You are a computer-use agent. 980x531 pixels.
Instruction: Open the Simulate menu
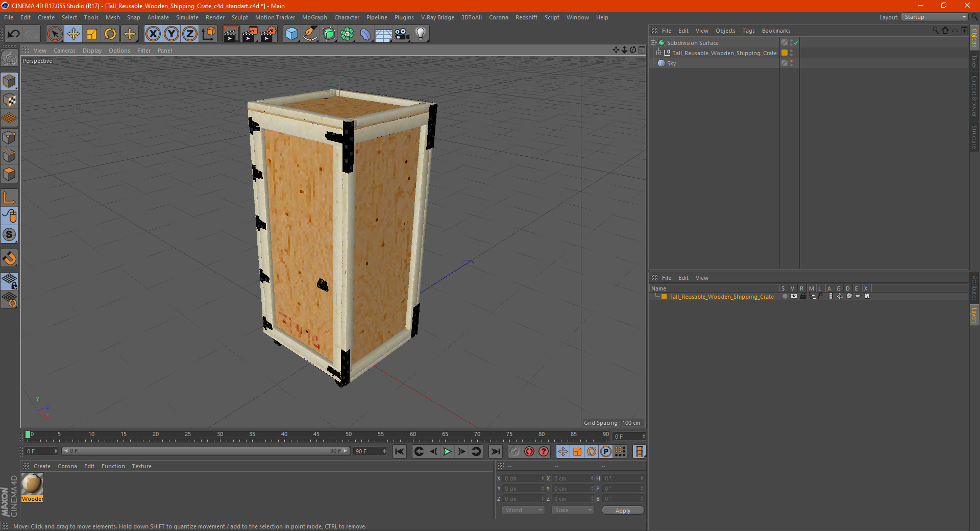[x=187, y=17]
